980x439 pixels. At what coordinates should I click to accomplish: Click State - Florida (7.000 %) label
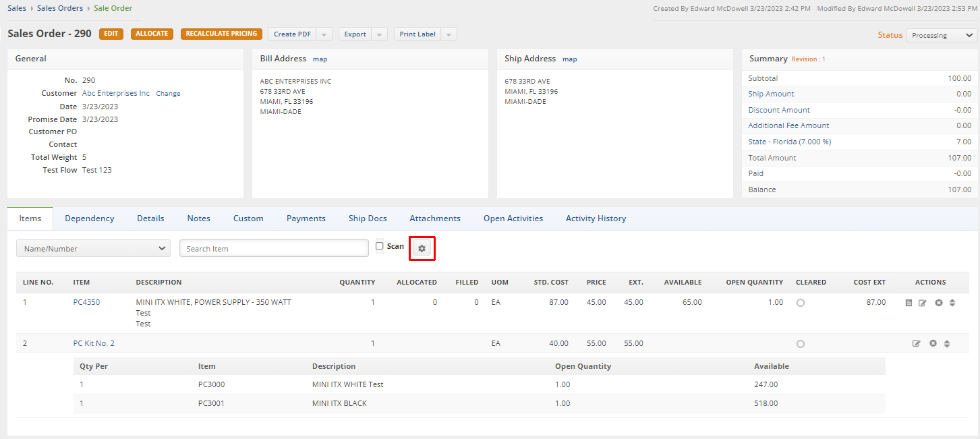[789, 142]
